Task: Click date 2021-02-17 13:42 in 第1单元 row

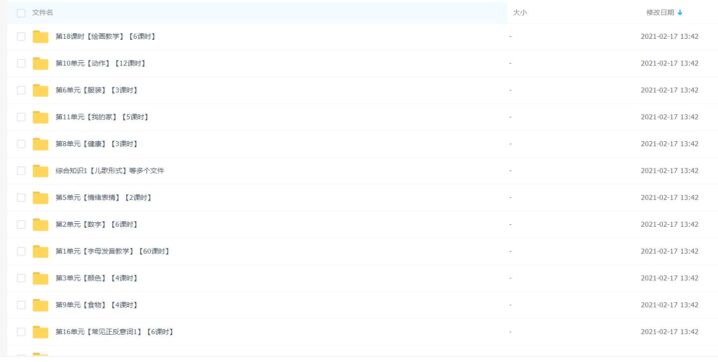Action: pos(669,251)
